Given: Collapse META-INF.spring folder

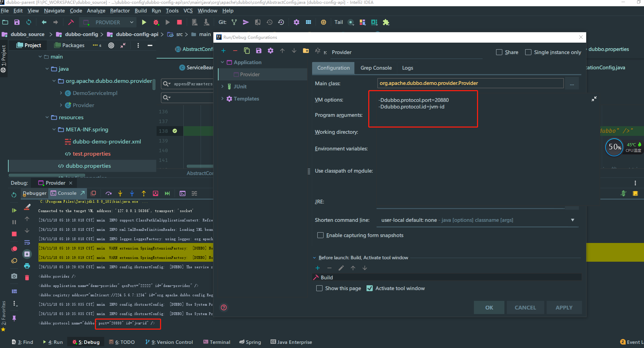Looking at the screenshot, I should coord(54,129).
